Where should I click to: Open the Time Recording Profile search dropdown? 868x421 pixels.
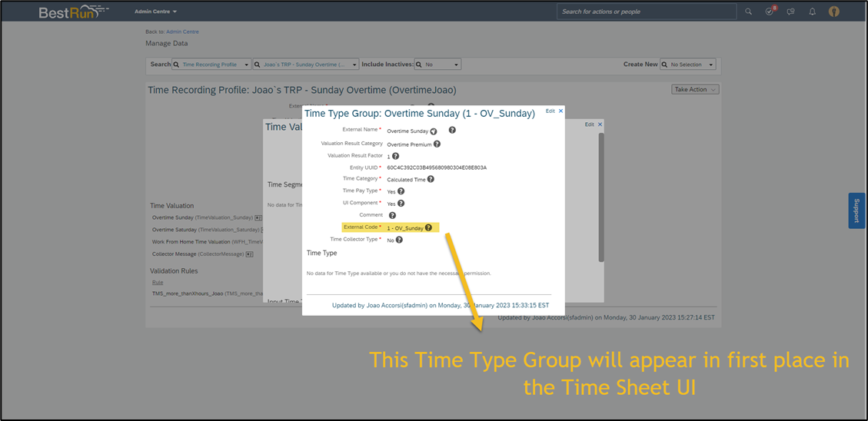coord(211,65)
